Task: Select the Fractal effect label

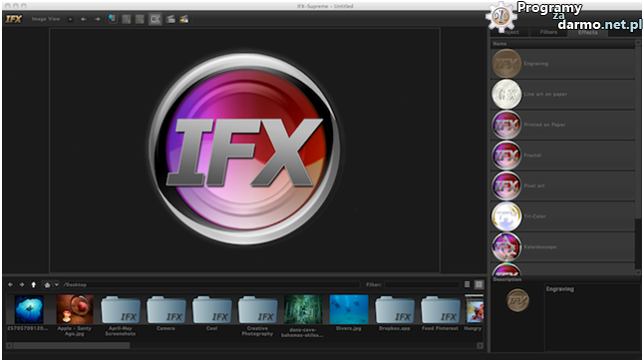Action: 532,156
